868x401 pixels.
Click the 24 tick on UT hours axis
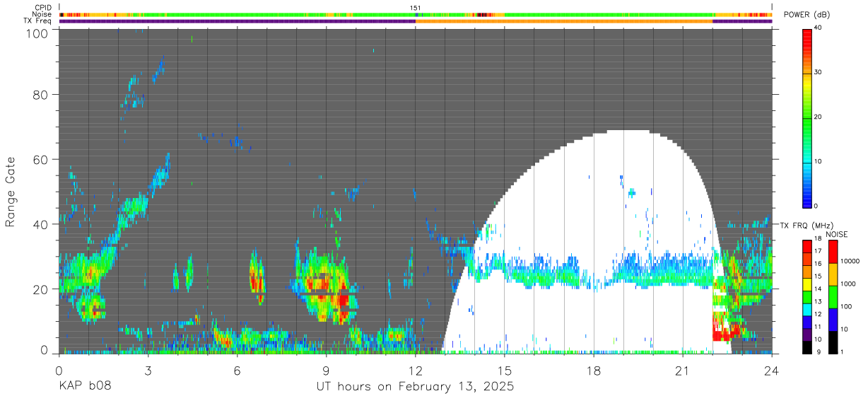(771, 370)
